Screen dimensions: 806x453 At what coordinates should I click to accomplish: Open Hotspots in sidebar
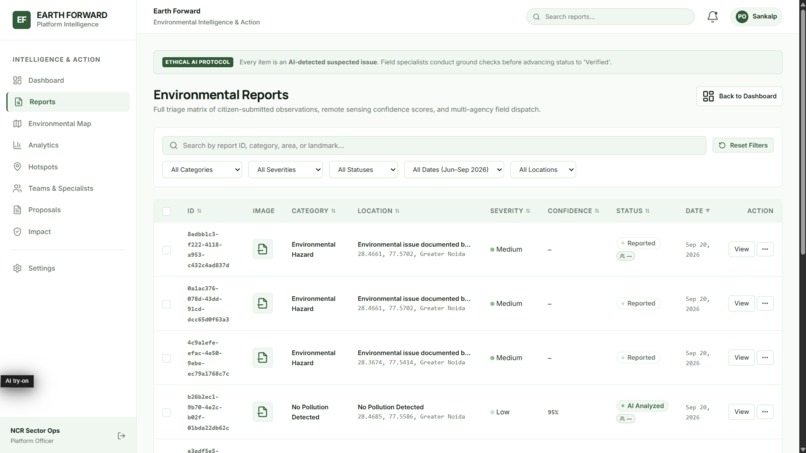coord(68,167)
